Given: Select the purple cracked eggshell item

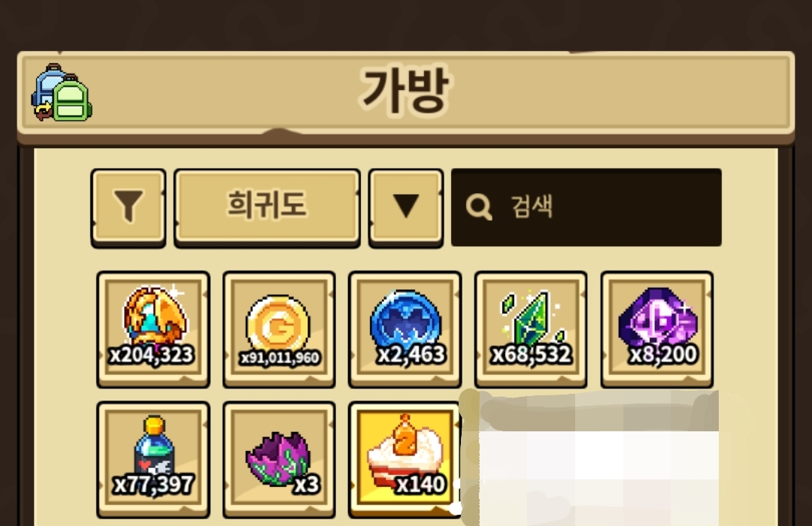Looking at the screenshot, I should point(279,460).
